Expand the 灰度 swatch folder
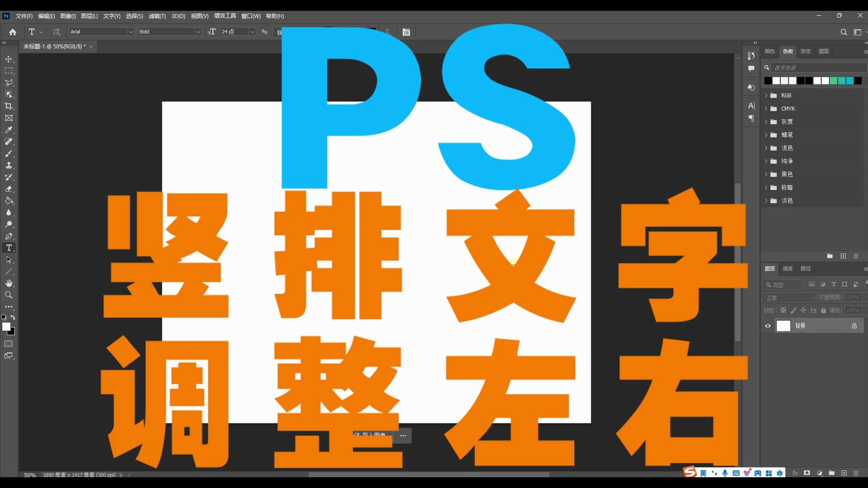Viewport: 868px width, 488px height. pos(766,122)
